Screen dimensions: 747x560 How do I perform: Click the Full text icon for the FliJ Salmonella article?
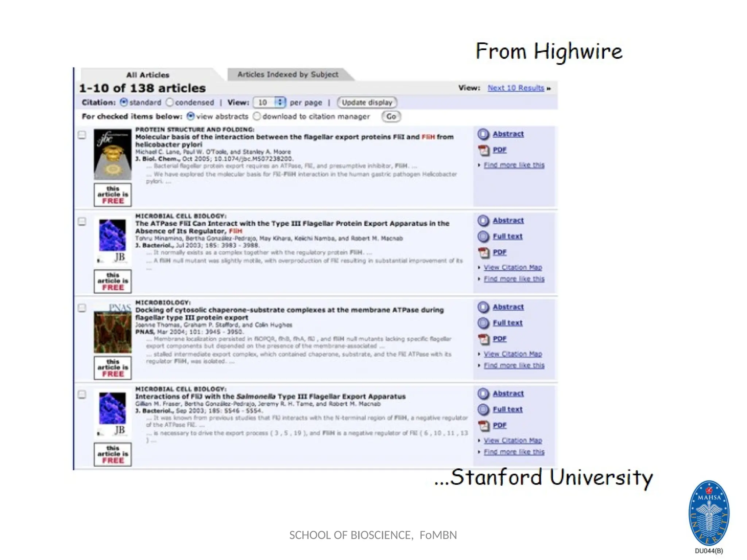pyautogui.click(x=483, y=410)
